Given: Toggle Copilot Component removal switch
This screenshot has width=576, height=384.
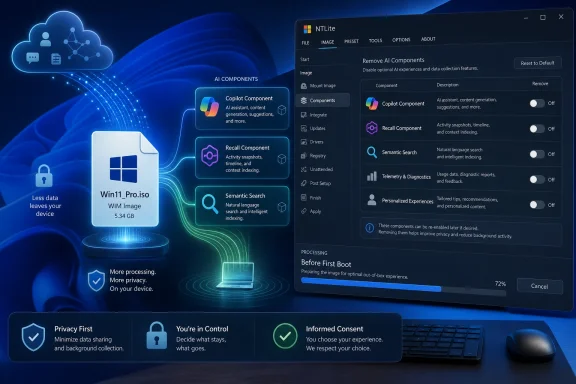Looking at the screenshot, I should [x=537, y=103].
